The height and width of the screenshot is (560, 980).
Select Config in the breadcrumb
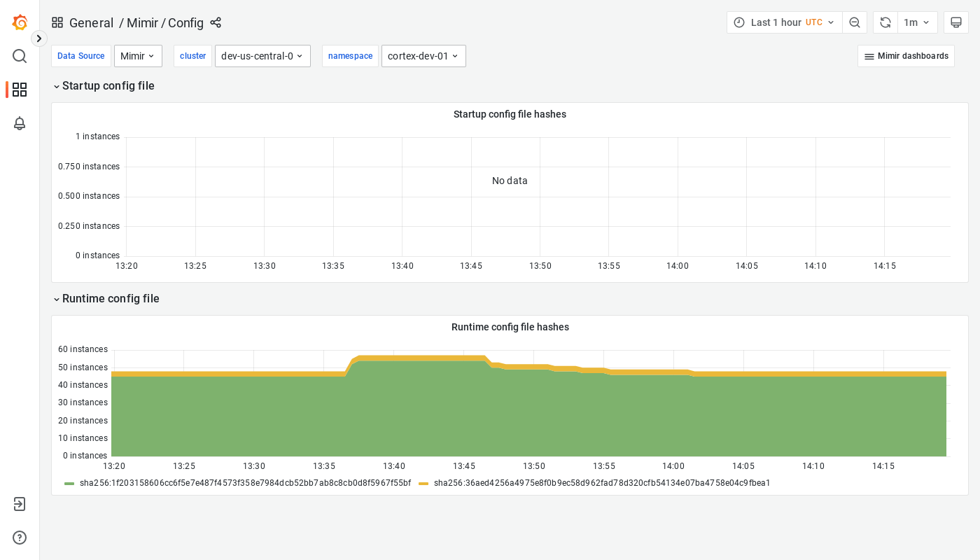(188, 22)
